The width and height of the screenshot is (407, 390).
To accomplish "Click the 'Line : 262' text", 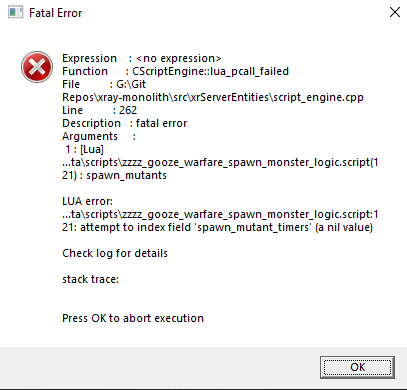I will 99,110.
